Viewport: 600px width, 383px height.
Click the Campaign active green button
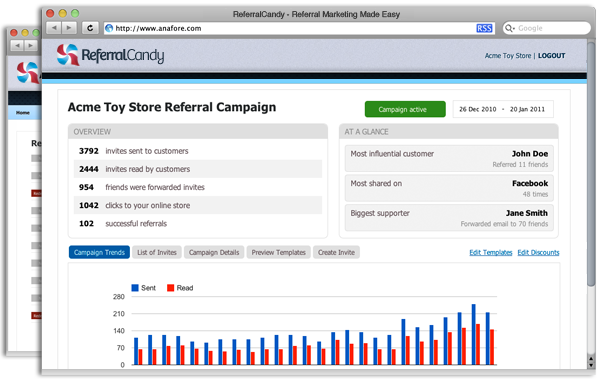point(405,109)
